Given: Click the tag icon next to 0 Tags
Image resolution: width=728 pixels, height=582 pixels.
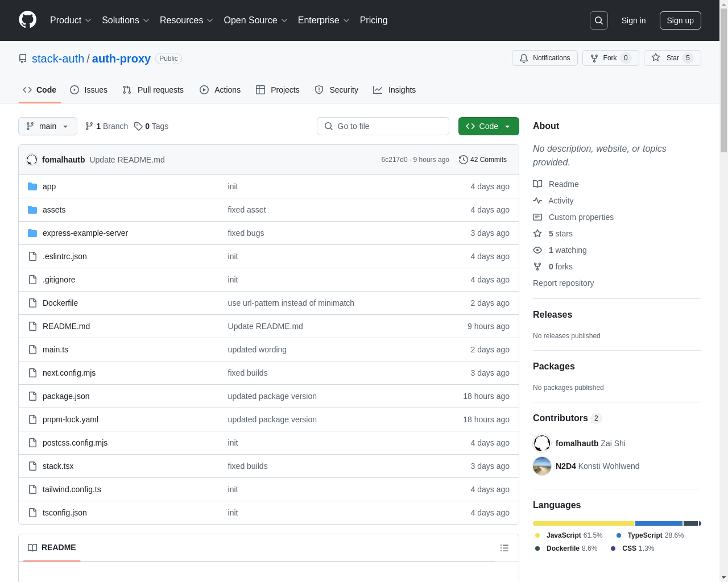Looking at the screenshot, I should pyautogui.click(x=138, y=126).
